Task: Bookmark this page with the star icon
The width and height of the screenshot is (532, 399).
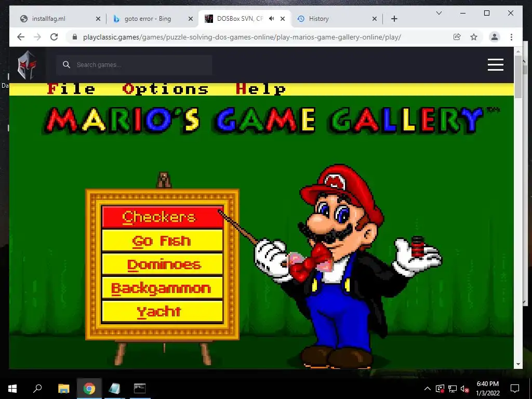Action: 474,37
